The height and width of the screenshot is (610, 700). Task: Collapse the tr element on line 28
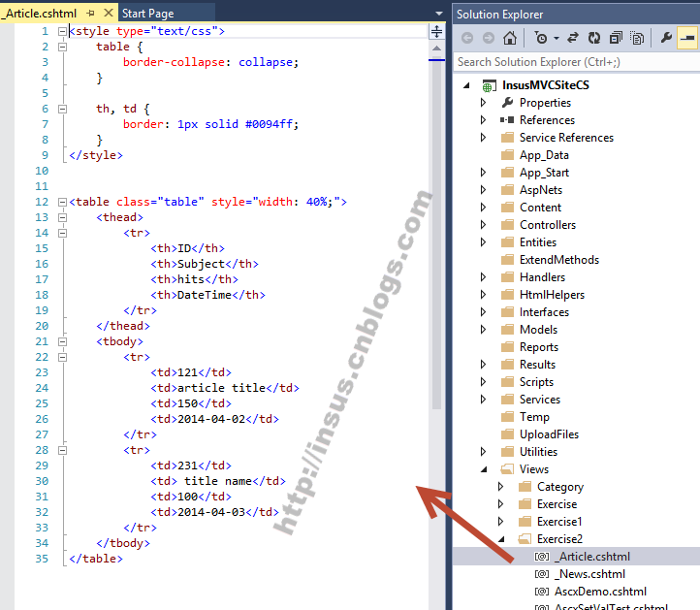tap(62, 450)
